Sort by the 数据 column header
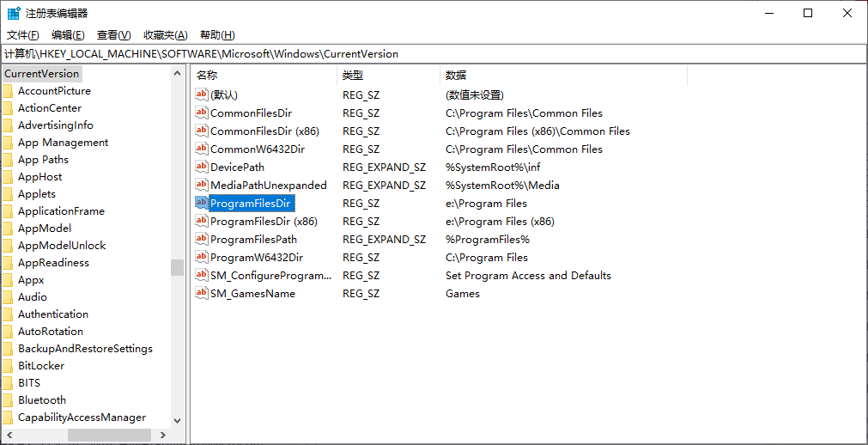 pyautogui.click(x=563, y=76)
